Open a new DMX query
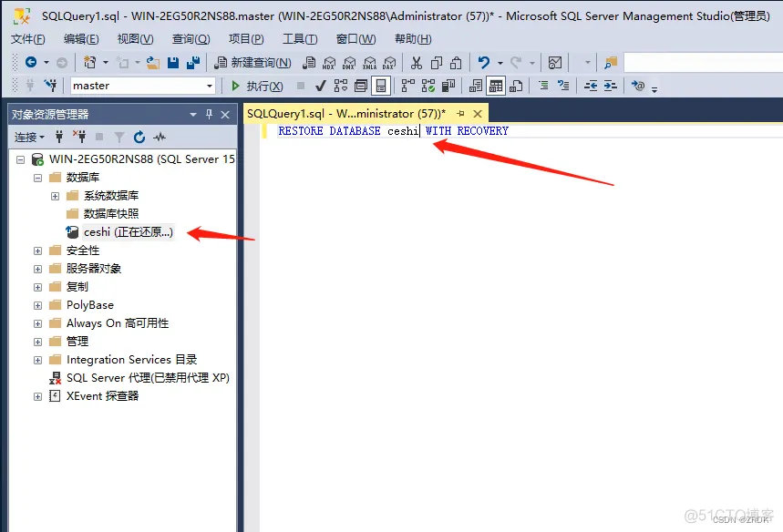 pyautogui.click(x=349, y=62)
